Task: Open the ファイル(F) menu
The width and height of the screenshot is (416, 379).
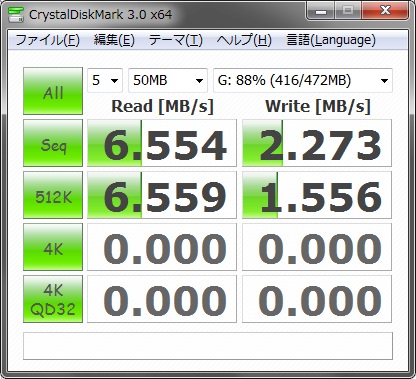Action: click(x=47, y=40)
